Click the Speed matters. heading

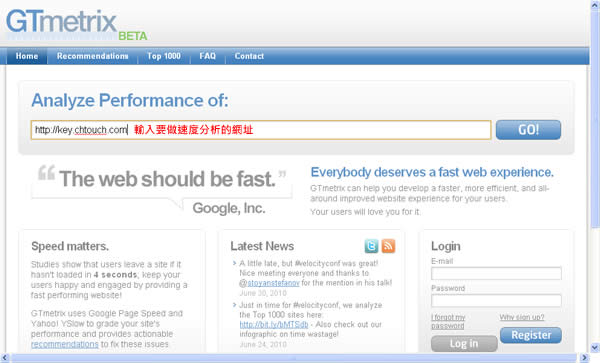click(x=70, y=246)
